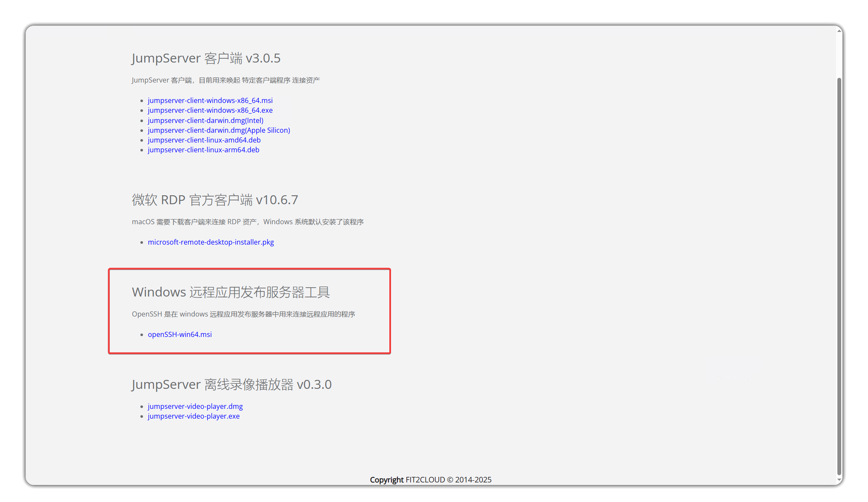Click the heading "JumpServer 客户端 v3.0.5"
Image resolution: width=868 pixels, height=502 pixels.
[x=206, y=58]
